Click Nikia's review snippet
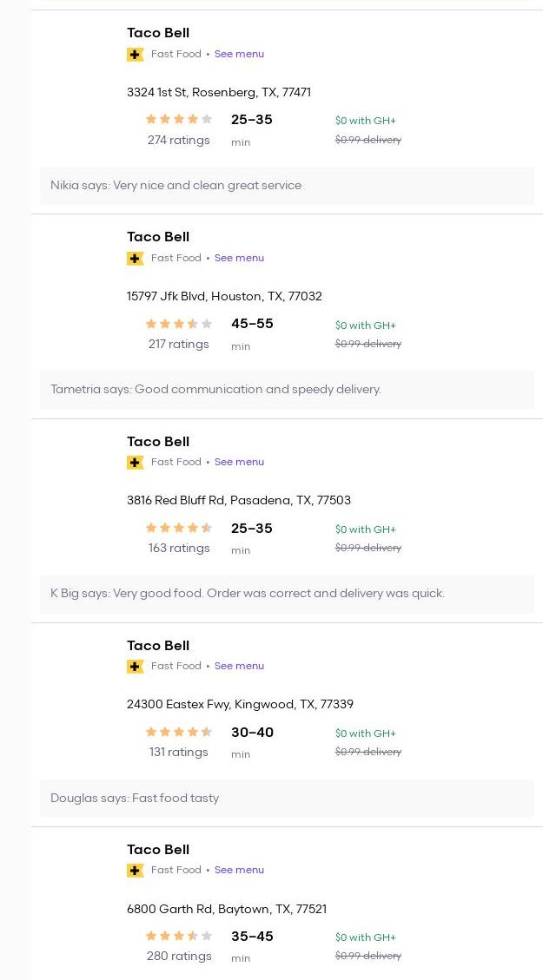Image resolution: width=543 pixels, height=980 pixels. 175,186
